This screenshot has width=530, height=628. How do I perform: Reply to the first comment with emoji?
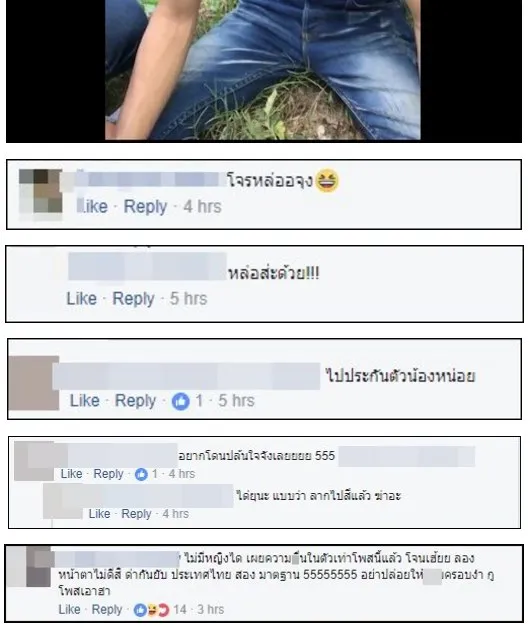coord(145,207)
